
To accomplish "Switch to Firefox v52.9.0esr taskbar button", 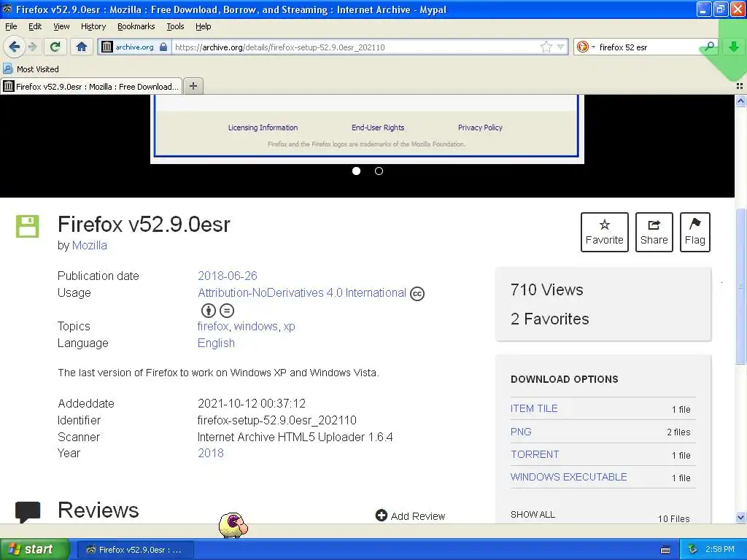I will 135,550.
